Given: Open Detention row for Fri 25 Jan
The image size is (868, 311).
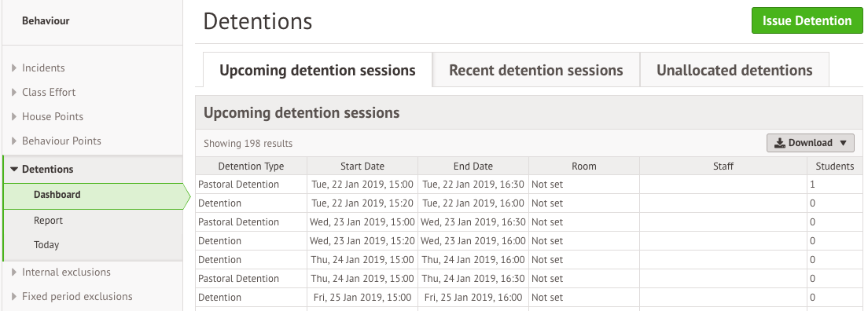Looking at the screenshot, I should click(x=529, y=297).
